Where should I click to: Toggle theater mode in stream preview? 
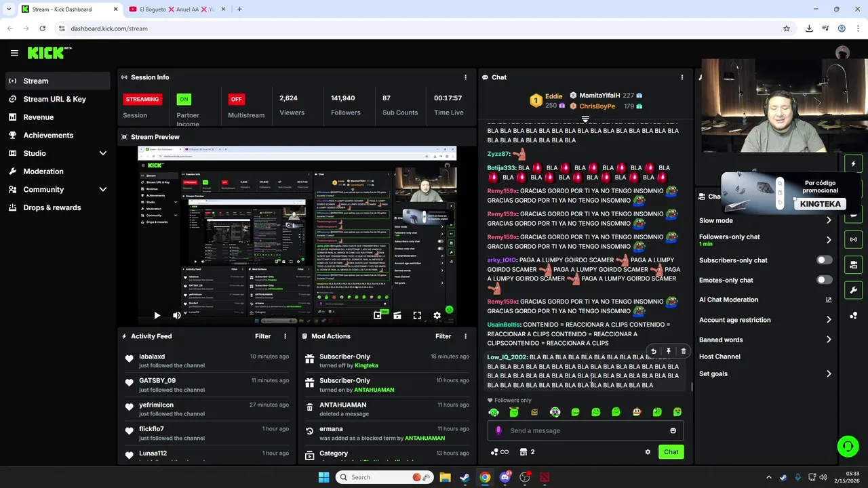click(x=397, y=315)
